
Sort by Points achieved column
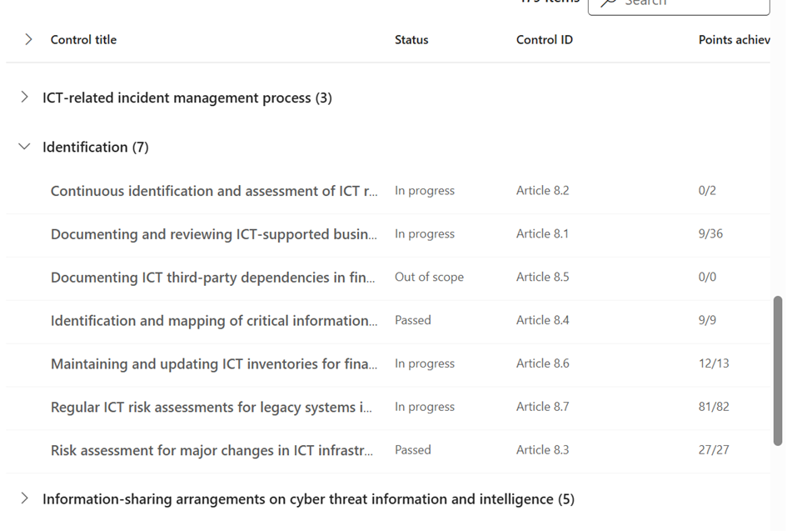point(734,39)
